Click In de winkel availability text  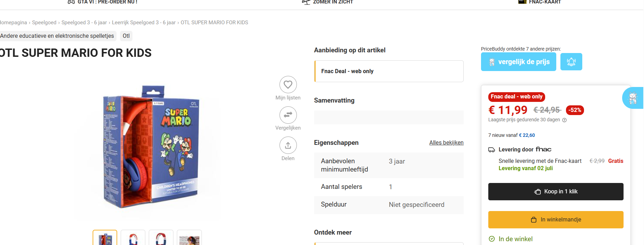515,239
